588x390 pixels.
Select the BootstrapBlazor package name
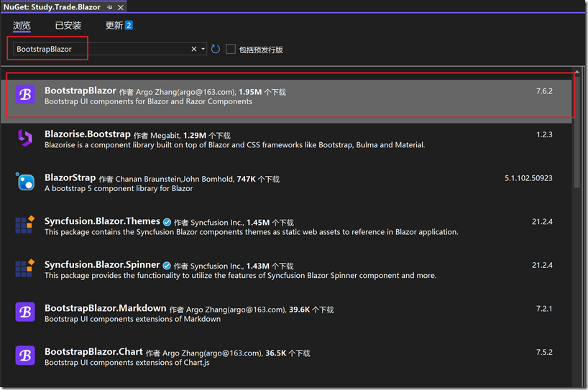coord(81,90)
